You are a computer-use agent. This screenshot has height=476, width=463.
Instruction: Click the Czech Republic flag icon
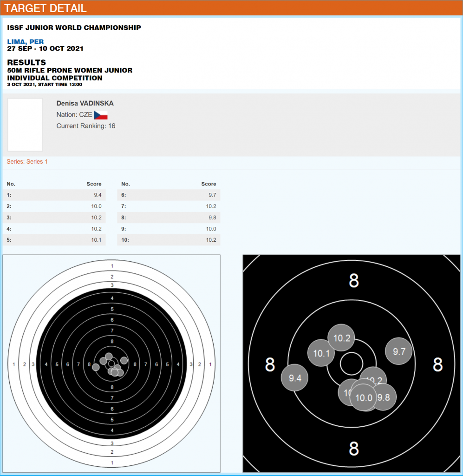click(x=101, y=115)
